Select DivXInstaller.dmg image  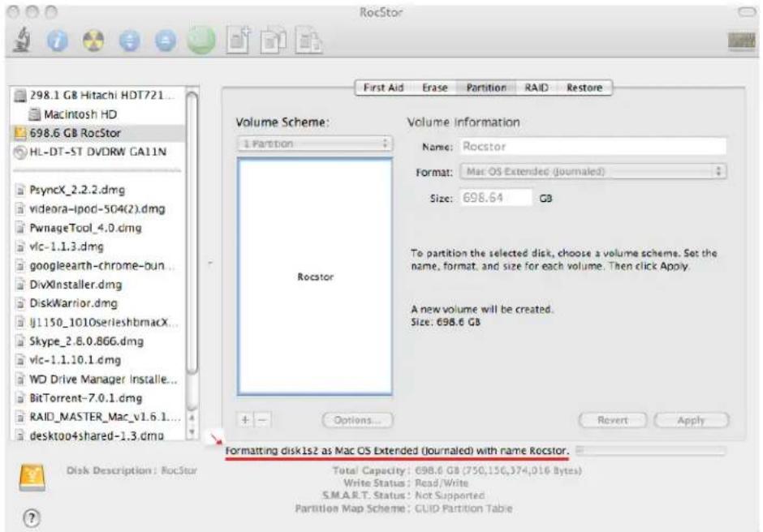(x=98, y=285)
